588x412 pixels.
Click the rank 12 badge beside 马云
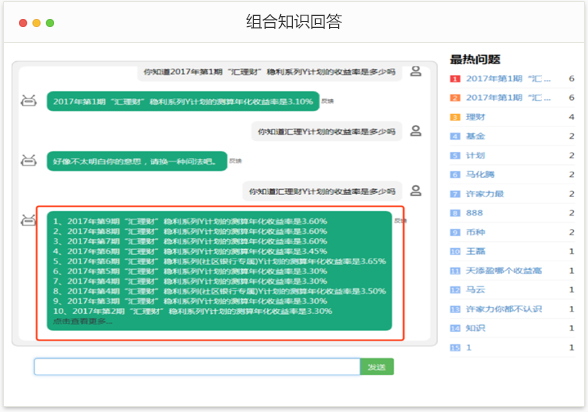click(455, 290)
